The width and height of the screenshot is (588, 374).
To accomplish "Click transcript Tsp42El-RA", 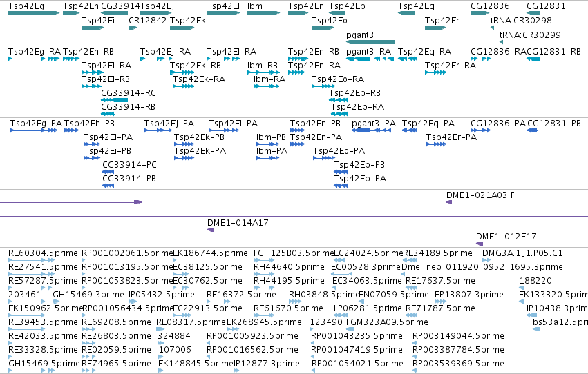I will click(x=231, y=52).
